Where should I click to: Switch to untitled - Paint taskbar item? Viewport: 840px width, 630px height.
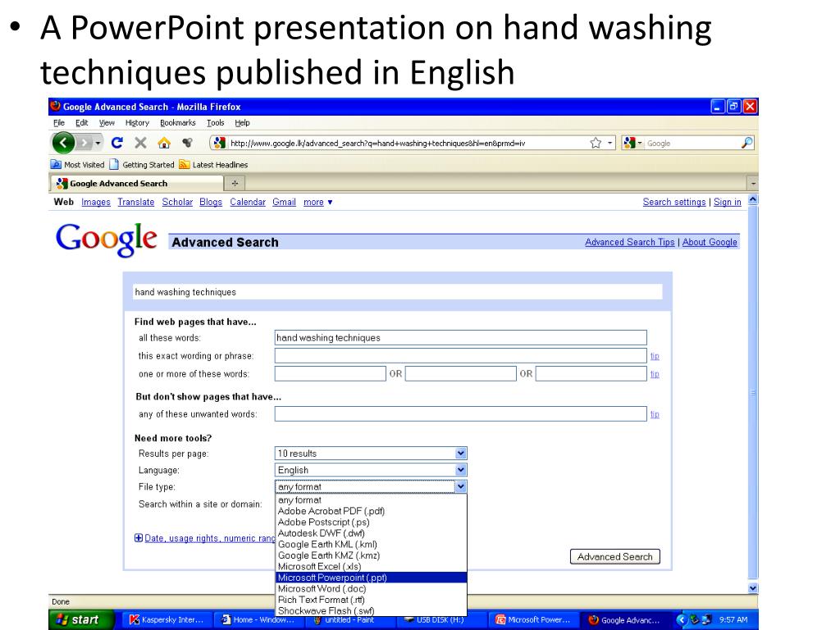point(351,620)
